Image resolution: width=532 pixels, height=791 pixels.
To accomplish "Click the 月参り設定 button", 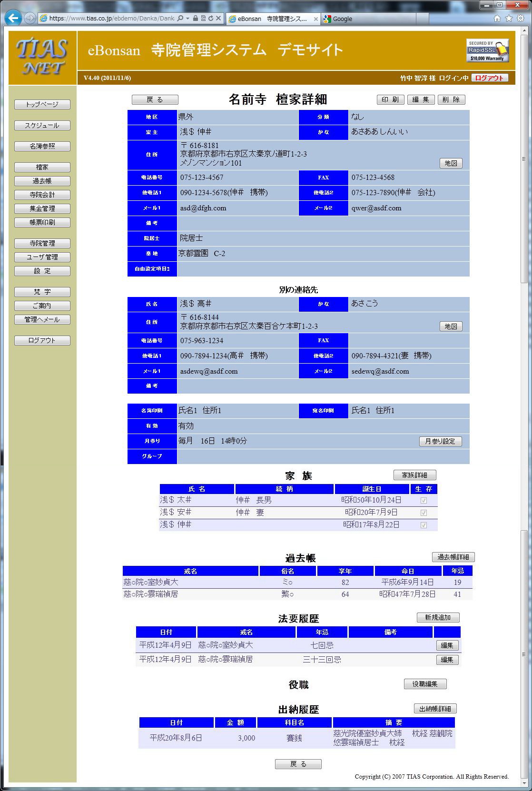I will pyautogui.click(x=440, y=441).
